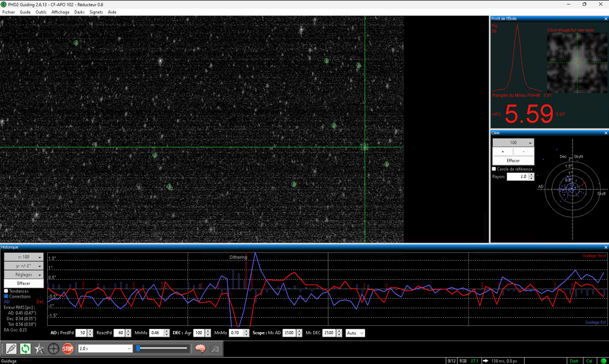
Task: Close the Profil de l'étoile panel
Action: 605,19
